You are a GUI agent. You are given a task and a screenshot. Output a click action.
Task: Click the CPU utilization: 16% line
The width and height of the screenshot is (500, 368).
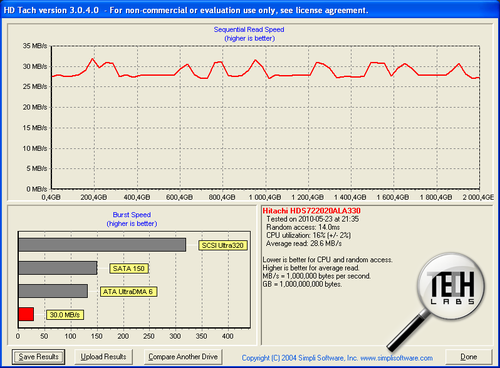(x=308, y=235)
